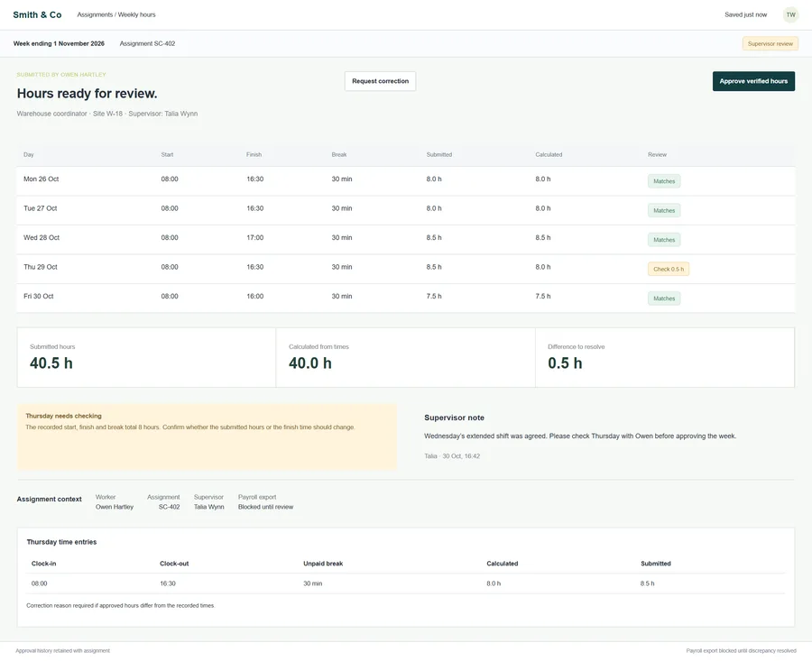The height and width of the screenshot is (661, 812).
Task: Click the Calculated column header in weekly table
Action: point(549,155)
